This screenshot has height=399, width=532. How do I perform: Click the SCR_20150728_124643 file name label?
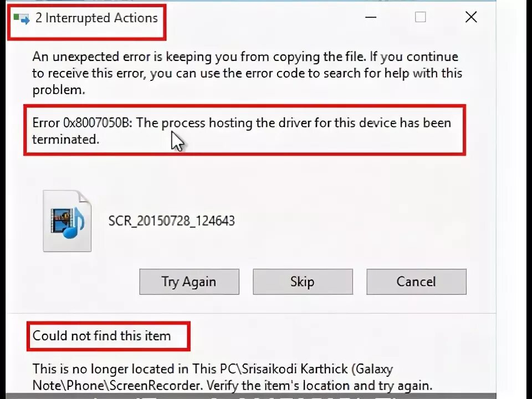pos(171,221)
